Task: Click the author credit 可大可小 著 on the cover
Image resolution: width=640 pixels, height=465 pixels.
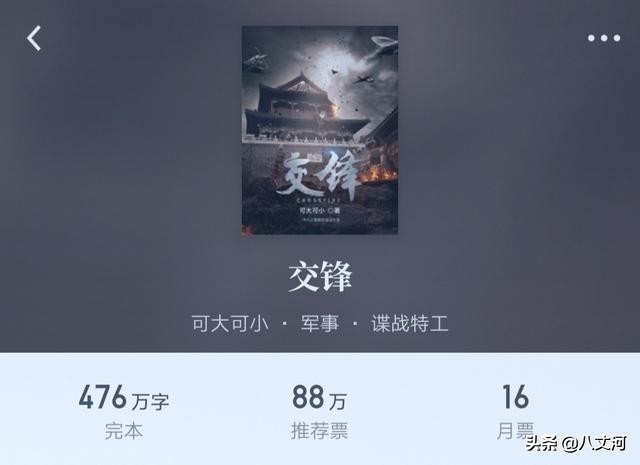Action: click(320, 211)
